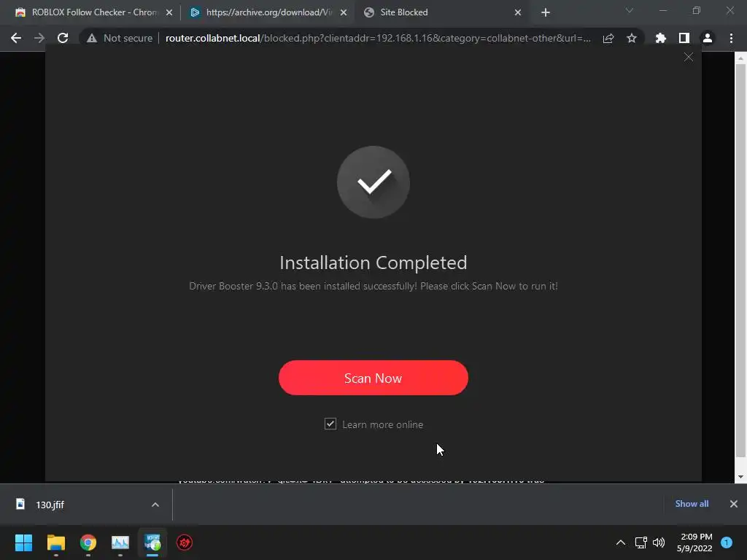Viewport: 747px width, 560px height.
Task: Close the Site Blocked tab
Action: coord(518,12)
